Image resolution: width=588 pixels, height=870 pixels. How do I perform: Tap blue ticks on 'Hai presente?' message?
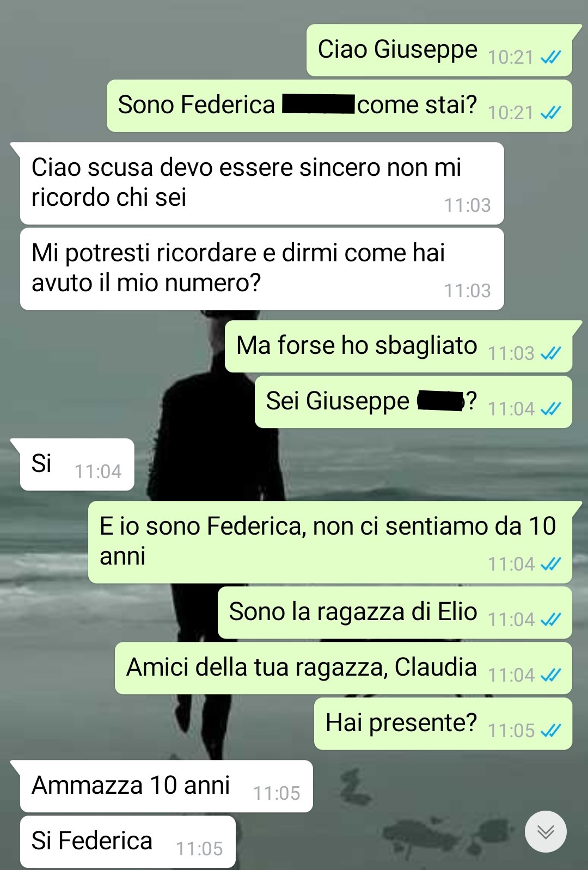pyautogui.click(x=550, y=730)
